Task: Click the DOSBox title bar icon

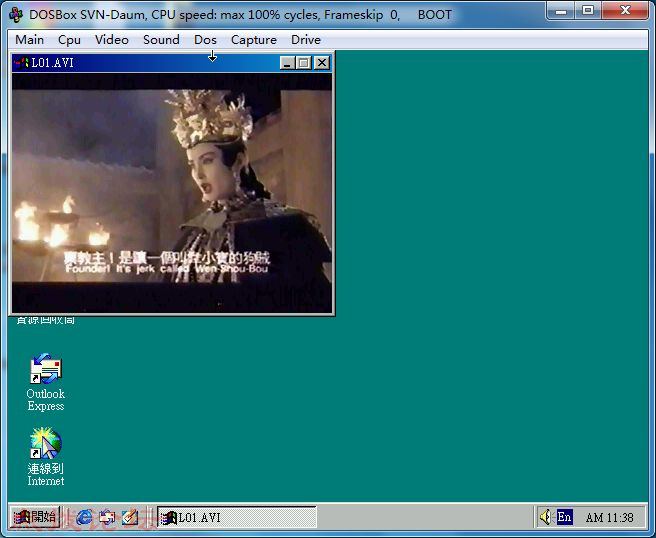Action: pyautogui.click(x=16, y=15)
